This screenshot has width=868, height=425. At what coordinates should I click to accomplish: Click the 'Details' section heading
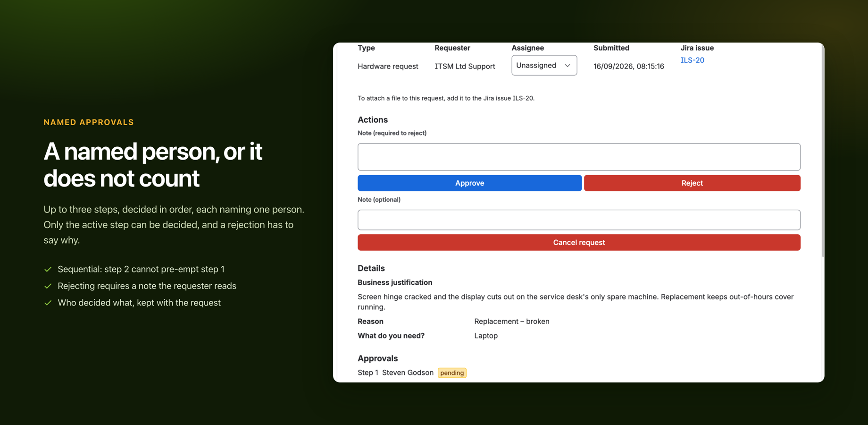(371, 268)
